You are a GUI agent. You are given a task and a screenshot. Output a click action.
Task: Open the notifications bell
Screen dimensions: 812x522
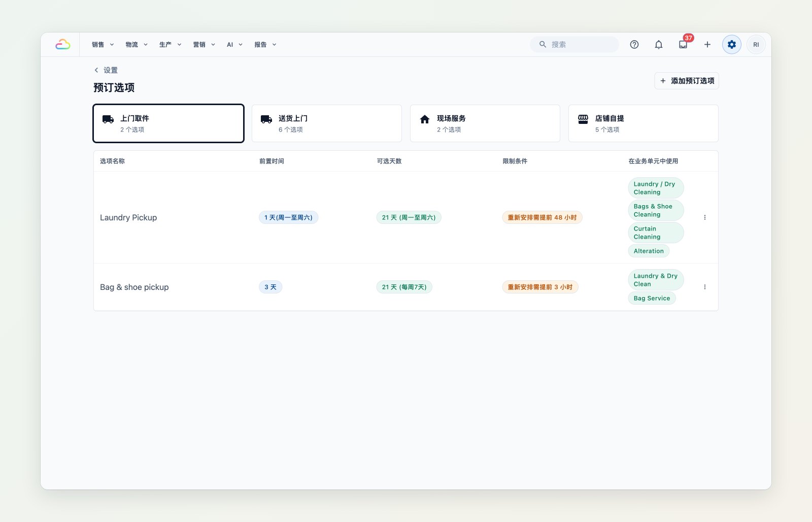[x=659, y=45]
